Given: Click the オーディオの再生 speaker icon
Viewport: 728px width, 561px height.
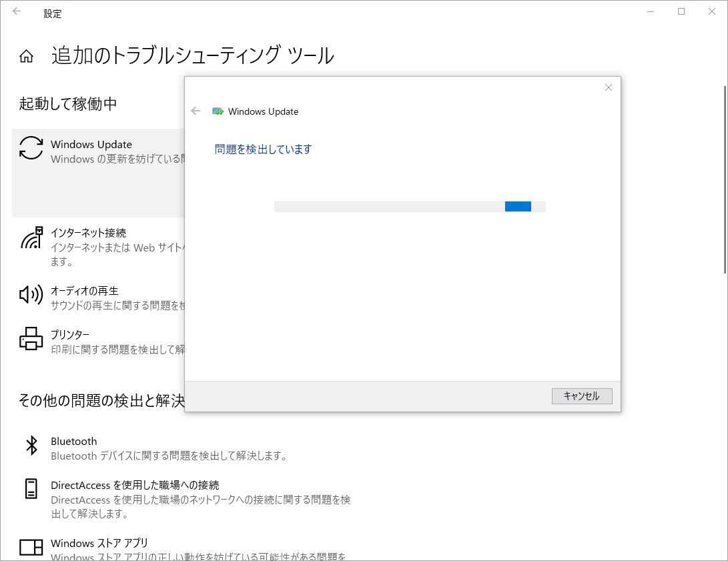Looking at the screenshot, I should pyautogui.click(x=31, y=294).
